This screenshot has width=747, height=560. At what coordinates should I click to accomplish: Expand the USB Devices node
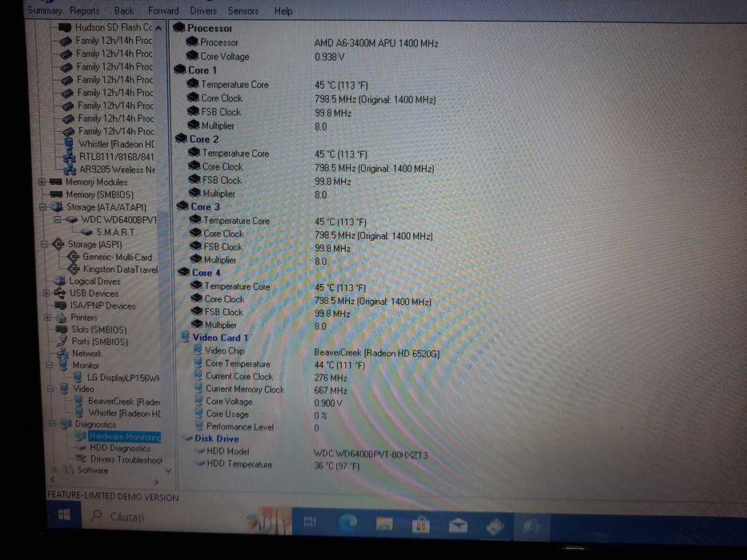[46, 294]
